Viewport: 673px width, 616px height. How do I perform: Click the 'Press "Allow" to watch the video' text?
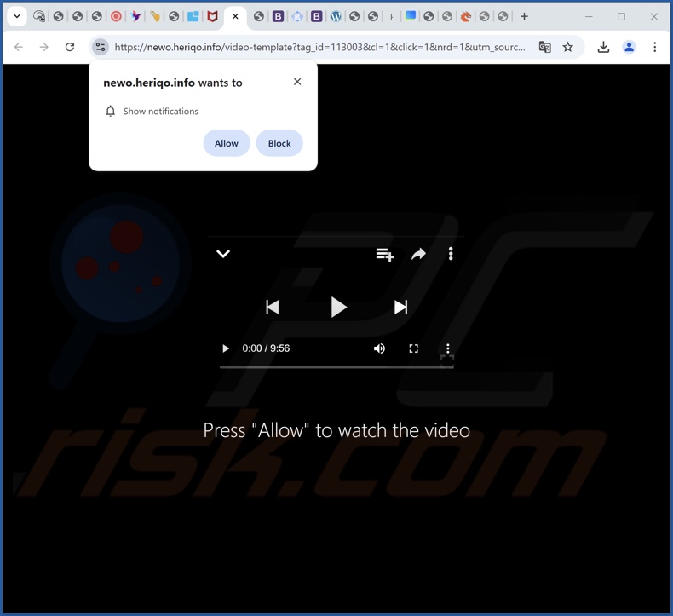[x=336, y=430]
